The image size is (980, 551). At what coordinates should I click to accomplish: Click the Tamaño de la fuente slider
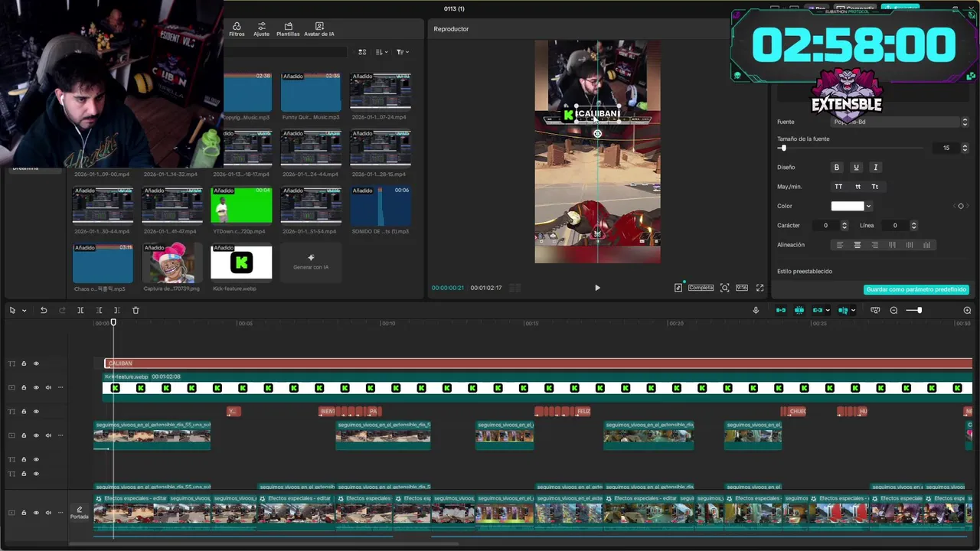click(850, 148)
